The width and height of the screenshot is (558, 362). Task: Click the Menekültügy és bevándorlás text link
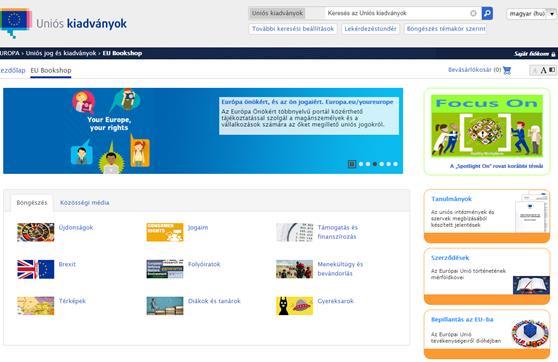[x=340, y=269]
